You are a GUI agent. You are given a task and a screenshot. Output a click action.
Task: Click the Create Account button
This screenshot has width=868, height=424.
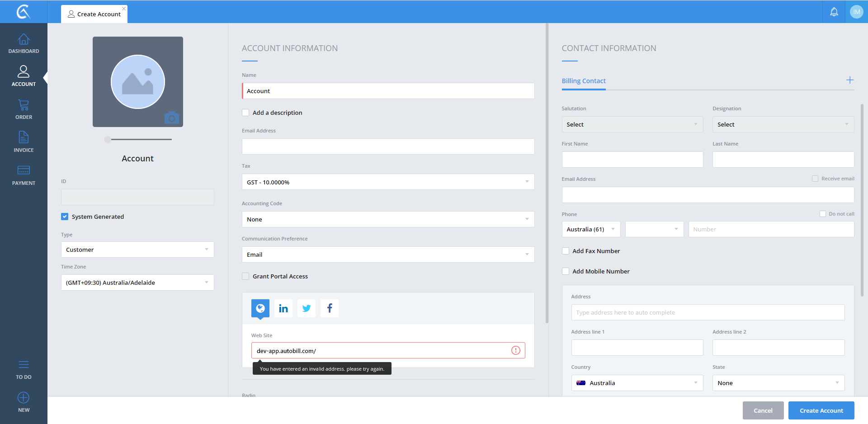pyautogui.click(x=821, y=410)
